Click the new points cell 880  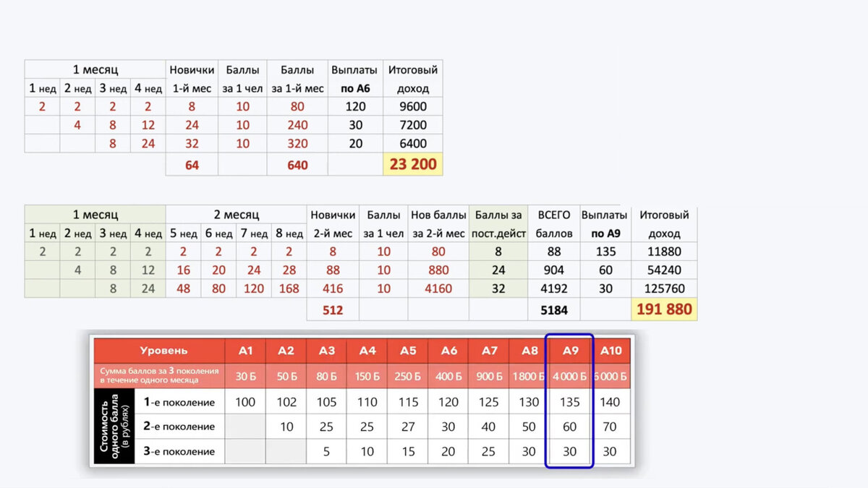[438, 270]
